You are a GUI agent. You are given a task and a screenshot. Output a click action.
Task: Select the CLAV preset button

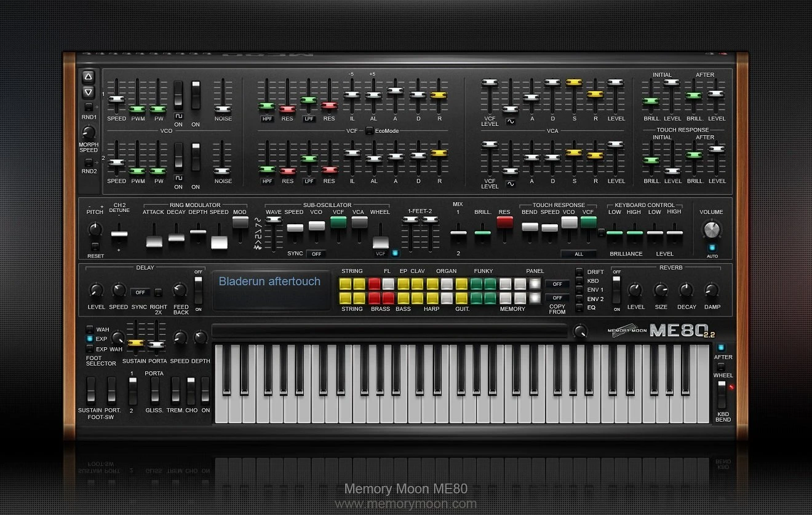[418, 284]
